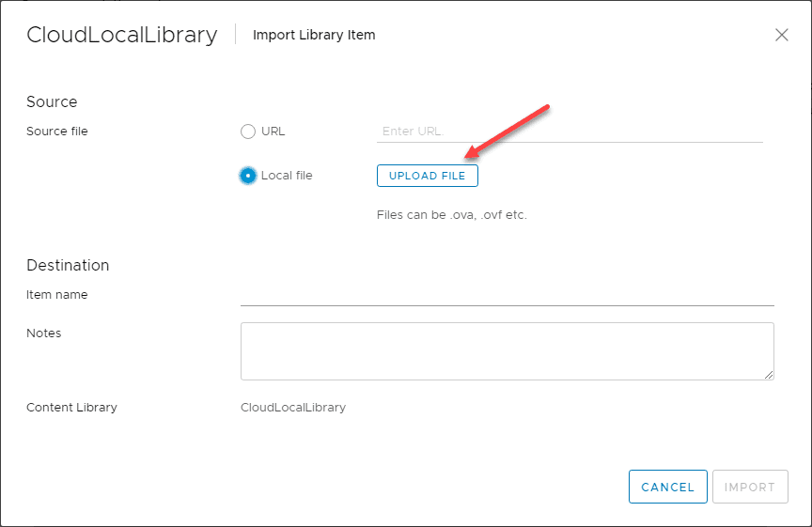
Task: Click inside the Notes text area
Action: click(x=507, y=351)
